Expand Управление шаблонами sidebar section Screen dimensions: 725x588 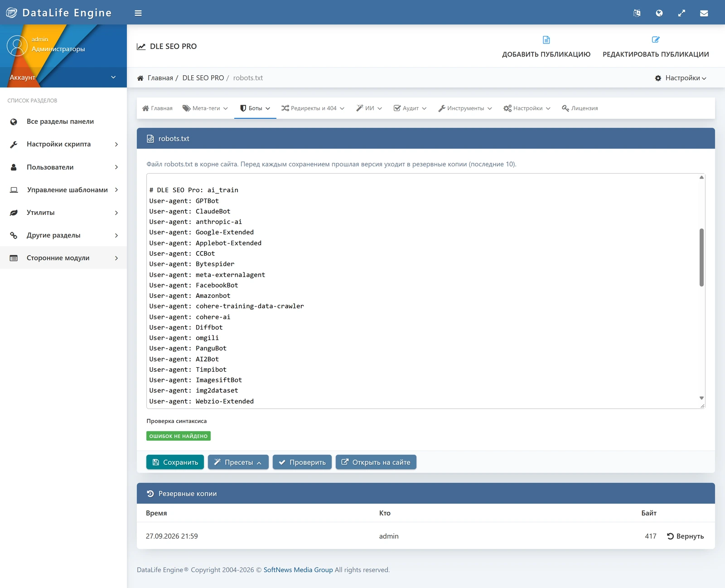(x=63, y=190)
